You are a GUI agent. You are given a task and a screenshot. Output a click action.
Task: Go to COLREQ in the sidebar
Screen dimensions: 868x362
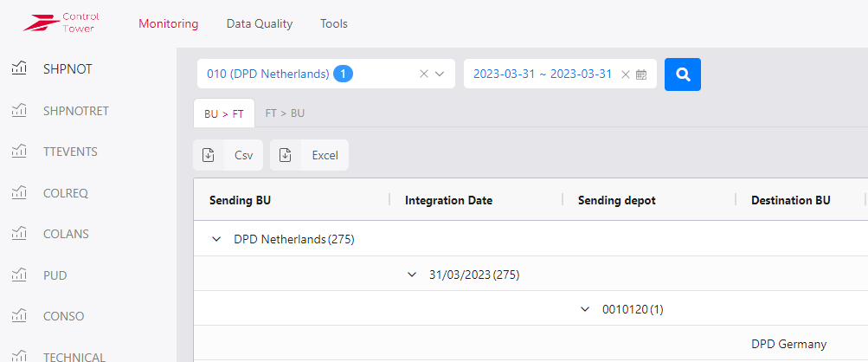point(66,193)
